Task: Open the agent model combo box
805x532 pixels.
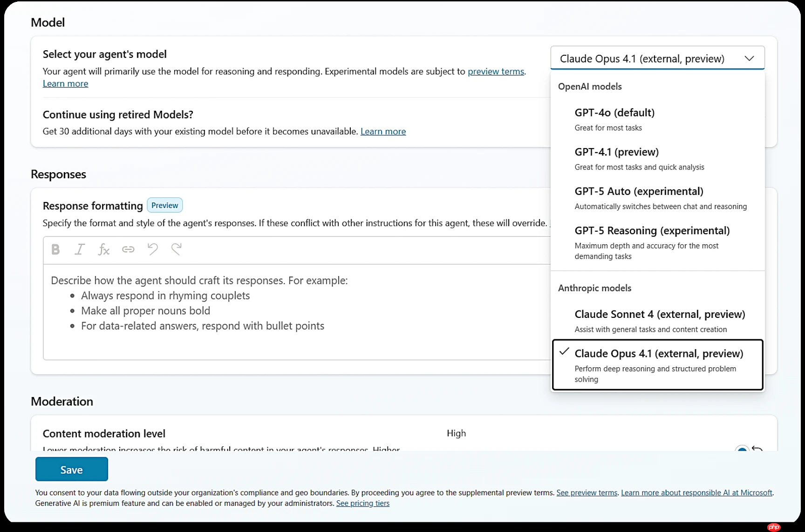Action: [642, 59]
